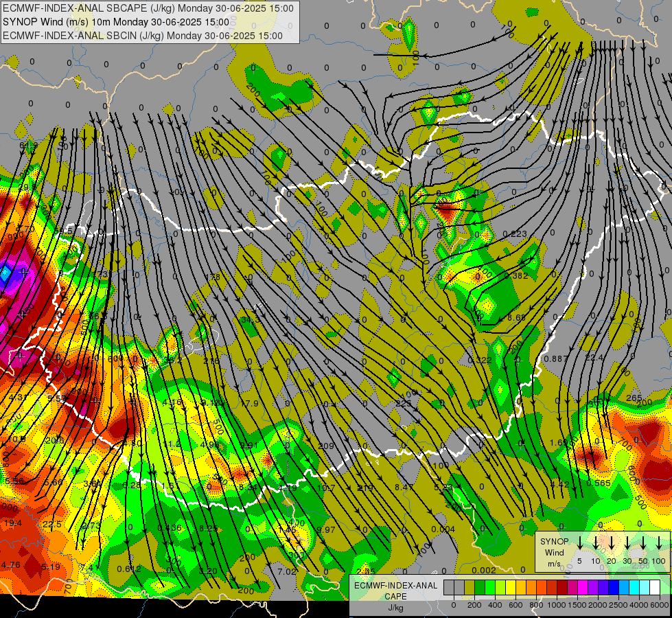The height and width of the screenshot is (618, 672).
Task: Click the 8.34 value on the map
Action: coord(248,488)
